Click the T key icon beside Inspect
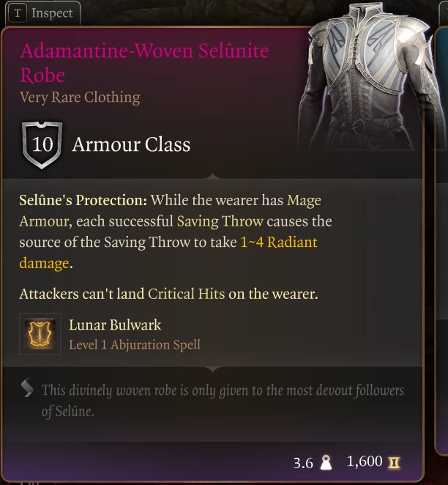 point(18,13)
